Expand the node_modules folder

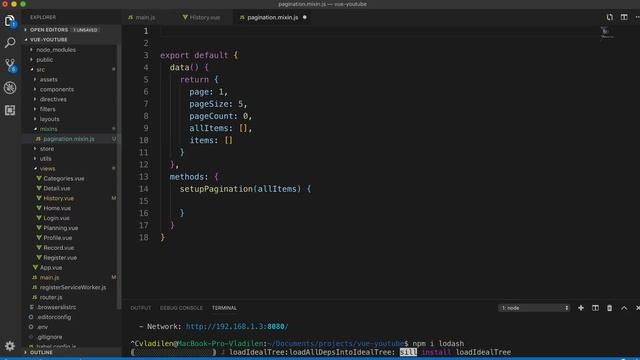click(56, 50)
